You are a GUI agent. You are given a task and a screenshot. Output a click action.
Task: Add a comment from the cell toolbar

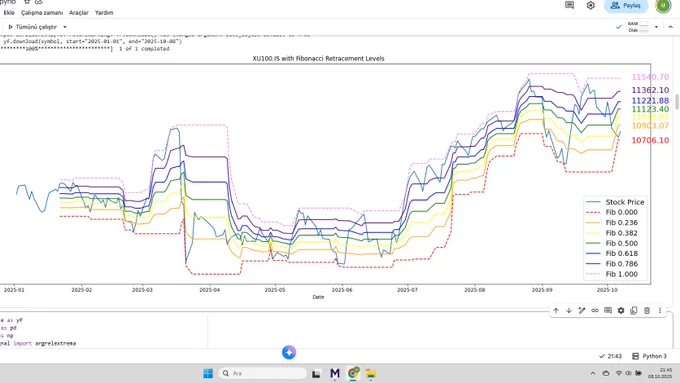[x=608, y=311]
